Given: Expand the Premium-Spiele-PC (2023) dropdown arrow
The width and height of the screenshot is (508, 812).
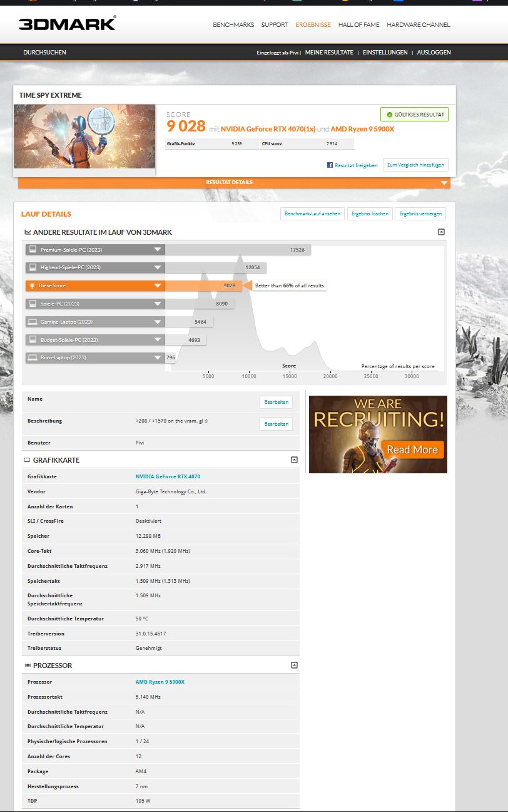Looking at the screenshot, I should pos(158,250).
